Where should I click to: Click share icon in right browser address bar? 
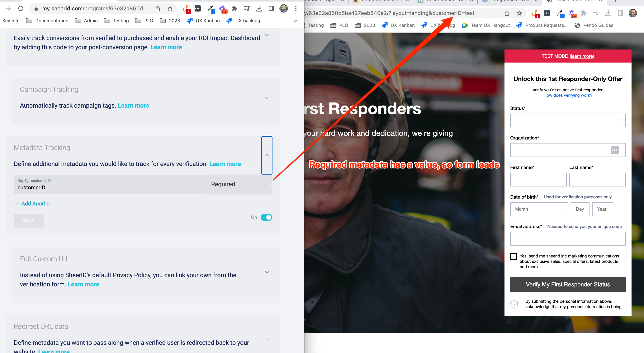pos(507,13)
